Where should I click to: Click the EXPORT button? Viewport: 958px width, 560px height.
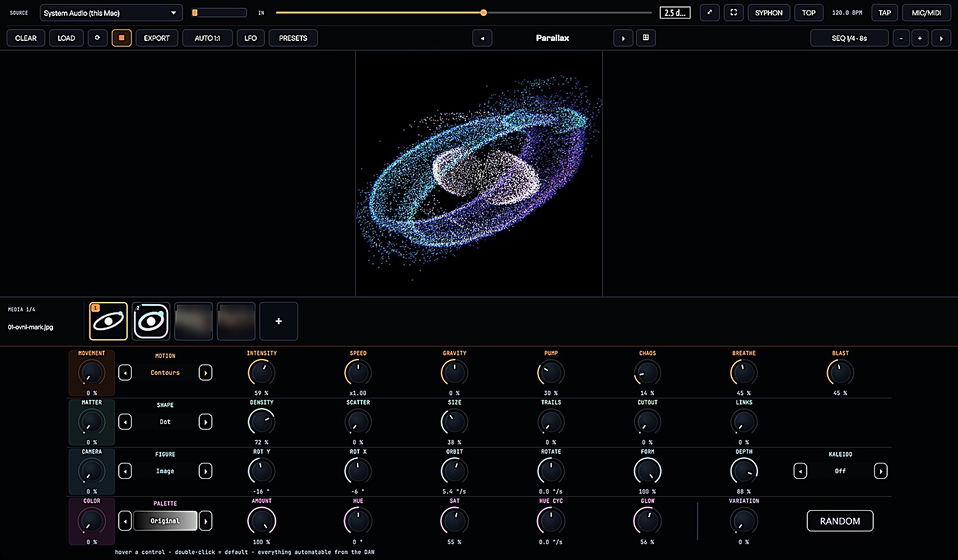(157, 38)
